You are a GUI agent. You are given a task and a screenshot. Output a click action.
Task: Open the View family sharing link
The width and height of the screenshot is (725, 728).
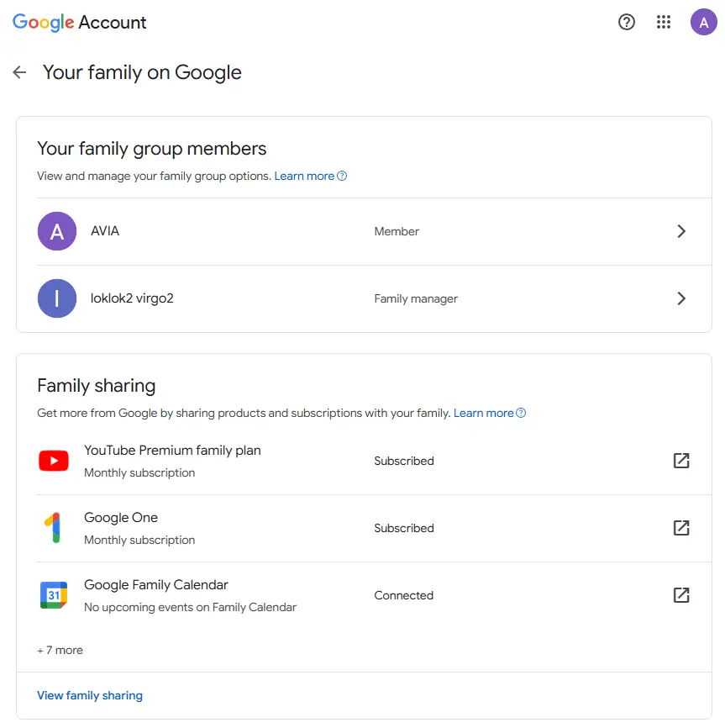[90, 695]
